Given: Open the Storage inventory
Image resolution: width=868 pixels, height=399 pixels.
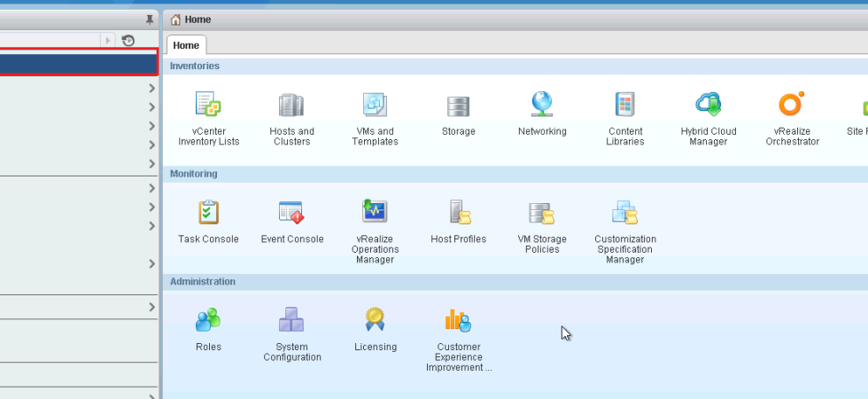Looking at the screenshot, I should tap(459, 114).
